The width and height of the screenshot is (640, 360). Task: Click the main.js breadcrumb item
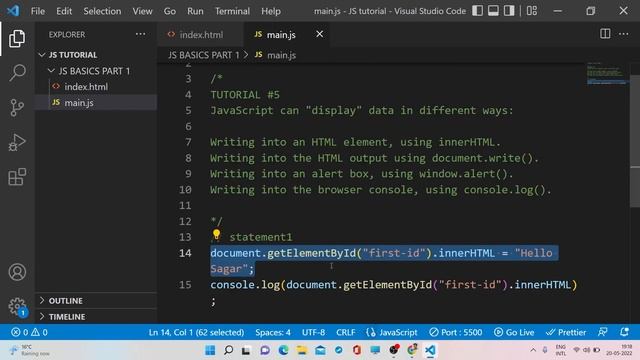click(276, 55)
